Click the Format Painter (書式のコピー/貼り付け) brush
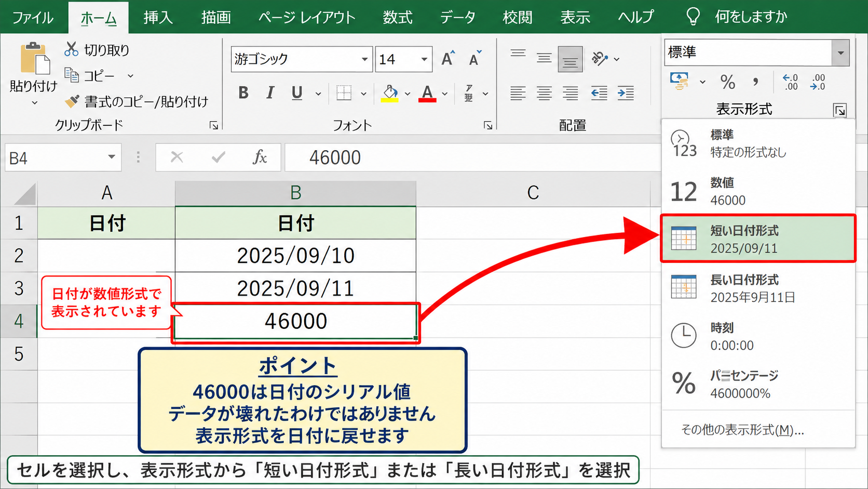868x489 pixels. (72, 101)
